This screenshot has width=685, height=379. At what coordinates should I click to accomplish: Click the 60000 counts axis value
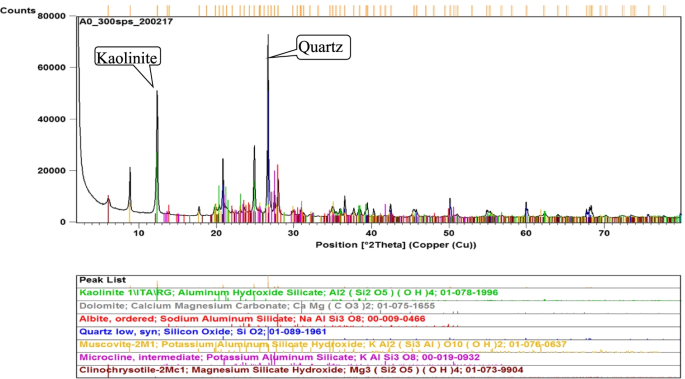coord(53,68)
